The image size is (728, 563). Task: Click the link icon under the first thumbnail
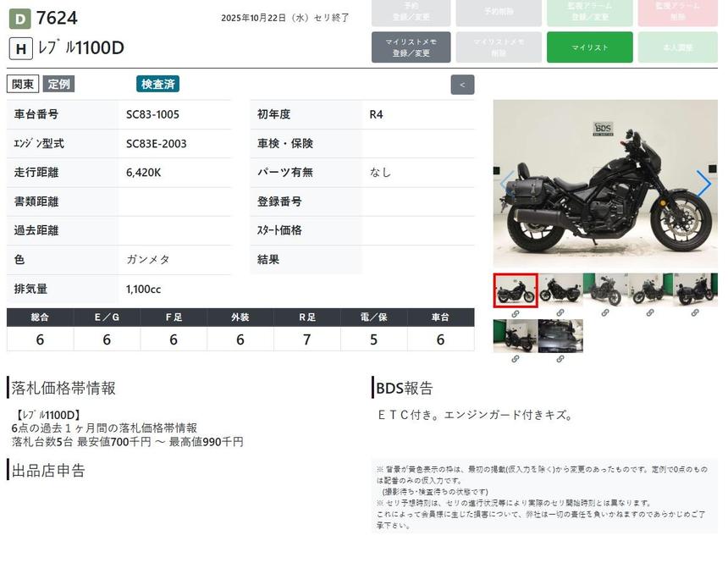[x=515, y=313]
